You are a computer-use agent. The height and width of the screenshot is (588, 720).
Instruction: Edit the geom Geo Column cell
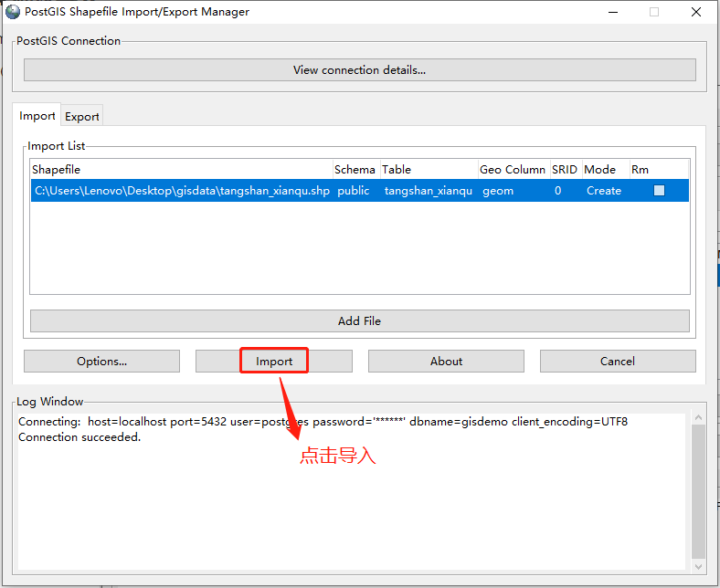coord(499,191)
